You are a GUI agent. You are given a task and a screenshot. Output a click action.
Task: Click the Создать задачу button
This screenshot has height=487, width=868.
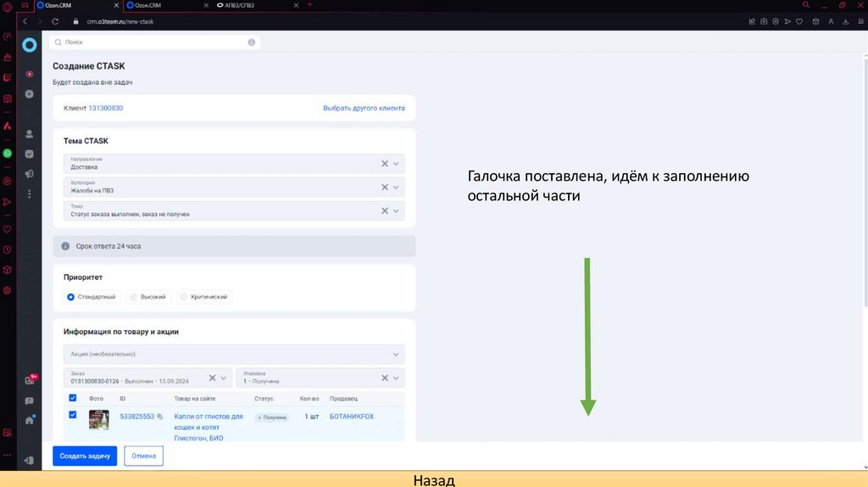click(85, 456)
